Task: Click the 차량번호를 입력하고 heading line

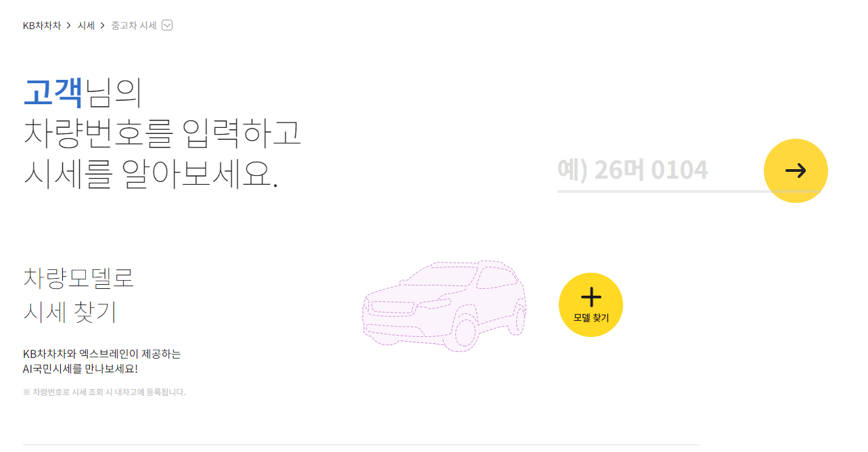Action: tap(162, 133)
